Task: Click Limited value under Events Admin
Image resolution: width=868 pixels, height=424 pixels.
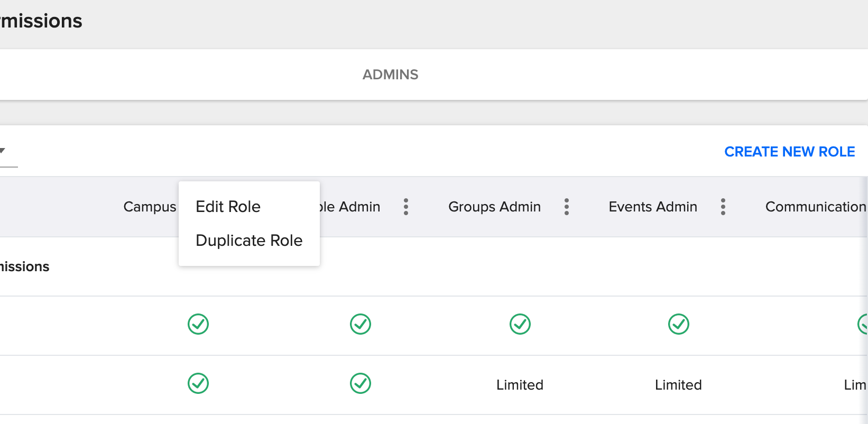Action: pyautogui.click(x=678, y=385)
